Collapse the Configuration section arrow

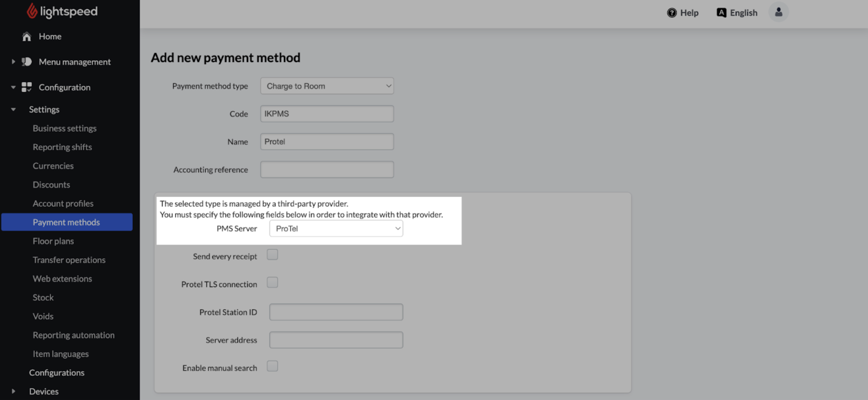pos(13,87)
